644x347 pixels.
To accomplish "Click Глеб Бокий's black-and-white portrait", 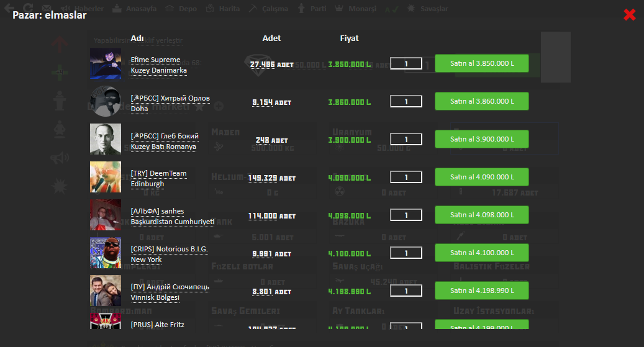I will point(106,139).
